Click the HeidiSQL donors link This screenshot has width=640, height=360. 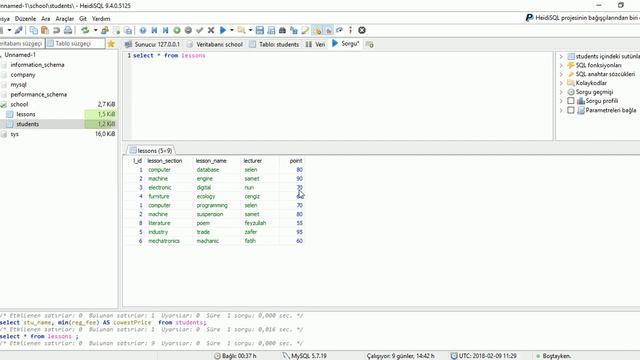click(x=583, y=18)
